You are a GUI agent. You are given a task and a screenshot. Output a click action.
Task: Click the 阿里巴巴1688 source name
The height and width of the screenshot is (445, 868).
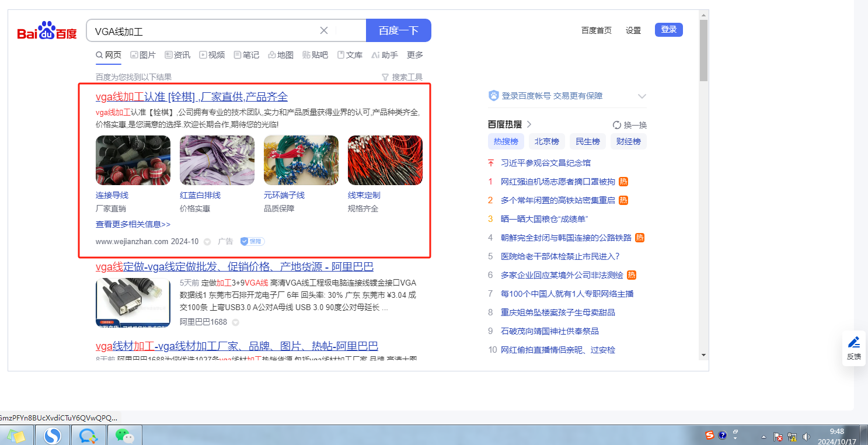tap(204, 322)
